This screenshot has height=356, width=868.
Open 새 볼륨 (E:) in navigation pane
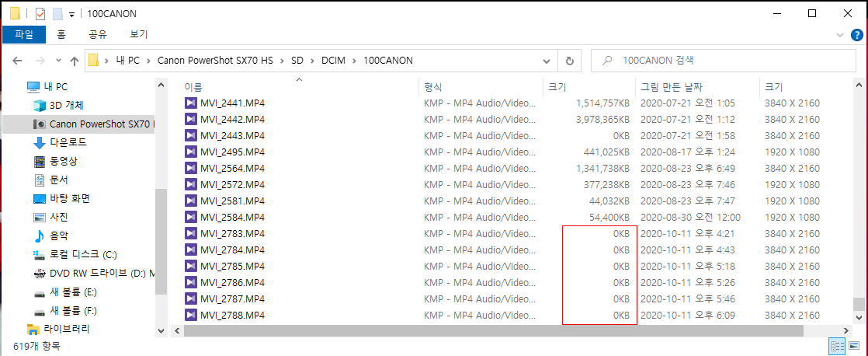click(74, 291)
